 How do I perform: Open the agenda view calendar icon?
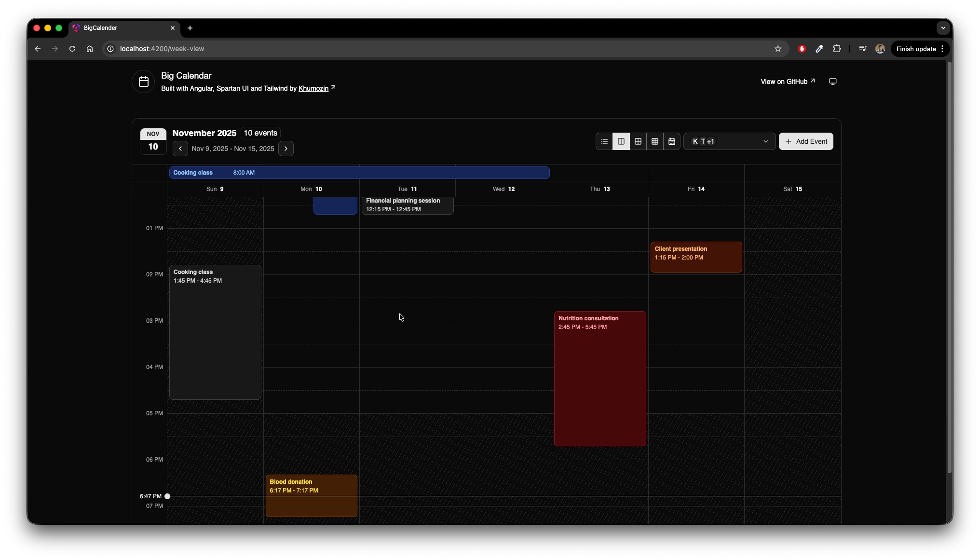pyautogui.click(x=672, y=141)
